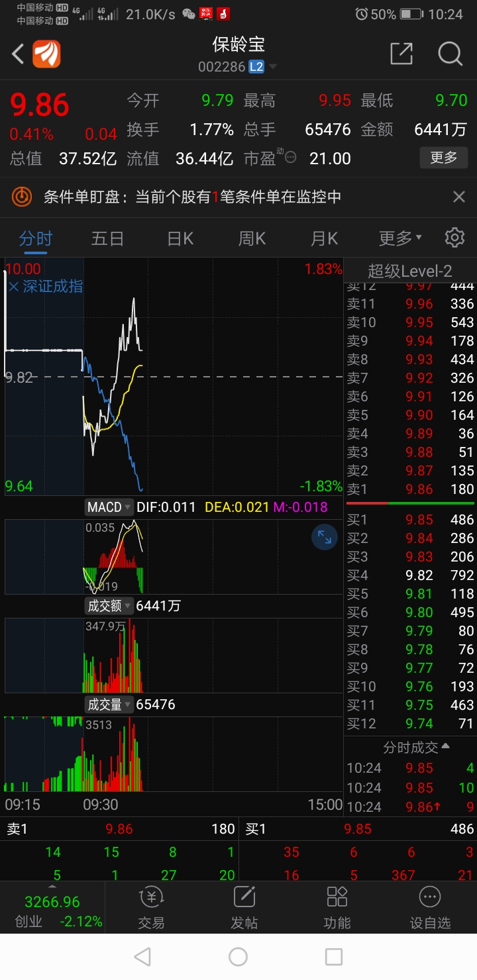Tap the 最高 9.95 value
The image size is (477, 980).
[x=335, y=101]
